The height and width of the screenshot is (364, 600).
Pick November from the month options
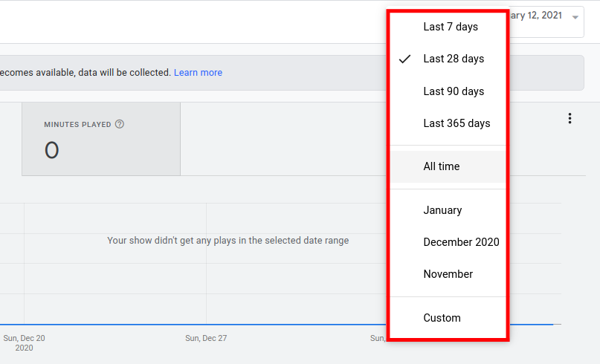(448, 274)
